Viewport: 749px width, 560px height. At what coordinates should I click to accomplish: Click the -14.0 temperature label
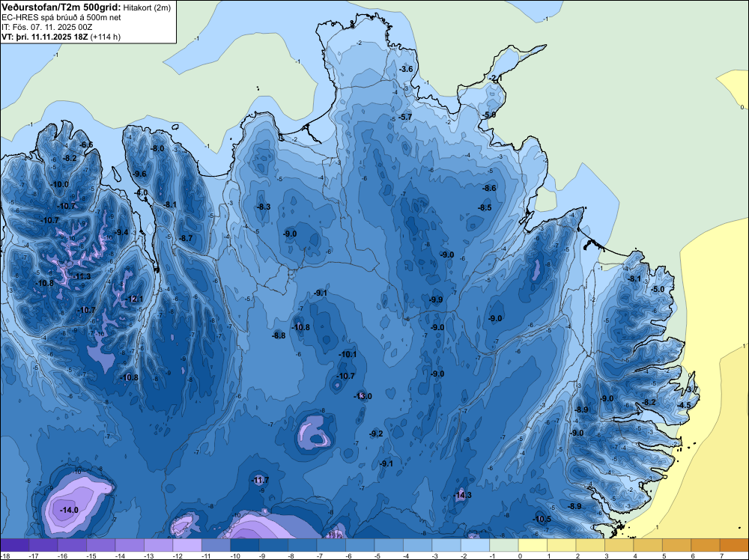69,510
